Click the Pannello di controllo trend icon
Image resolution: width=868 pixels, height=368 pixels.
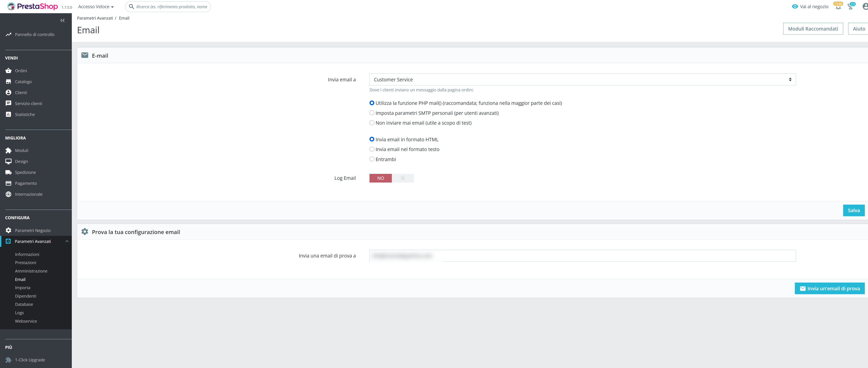click(x=8, y=34)
